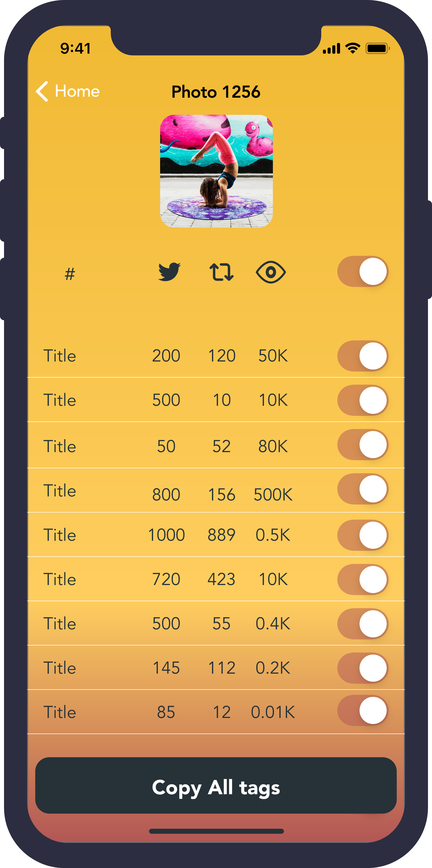432x868 pixels.
Task: Tap the cellular signal bars icon
Action: pos(332,49)
